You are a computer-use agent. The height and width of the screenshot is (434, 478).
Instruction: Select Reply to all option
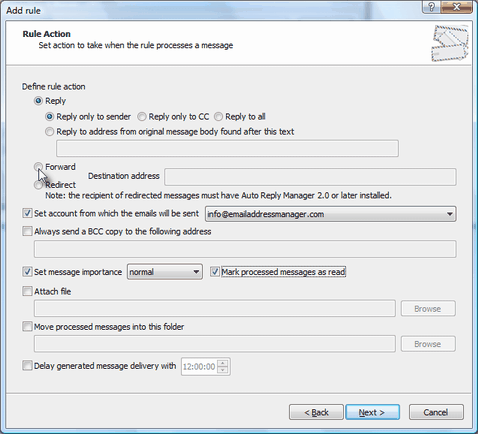[x=218, y=117]
